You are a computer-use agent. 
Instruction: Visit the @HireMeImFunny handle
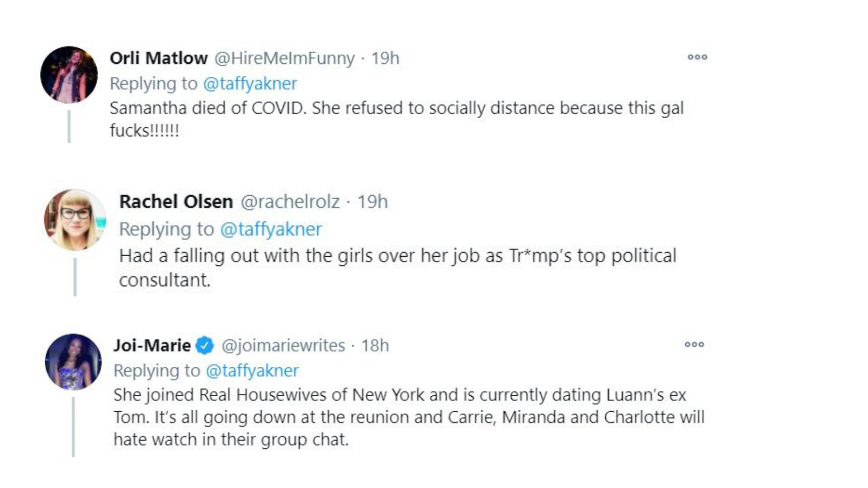coord(284,58)
